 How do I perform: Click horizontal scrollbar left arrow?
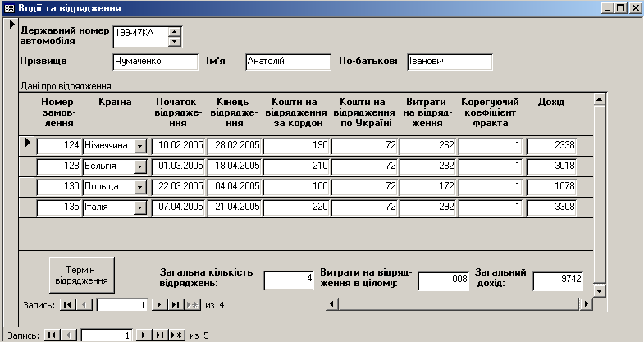tap(332, 304)
